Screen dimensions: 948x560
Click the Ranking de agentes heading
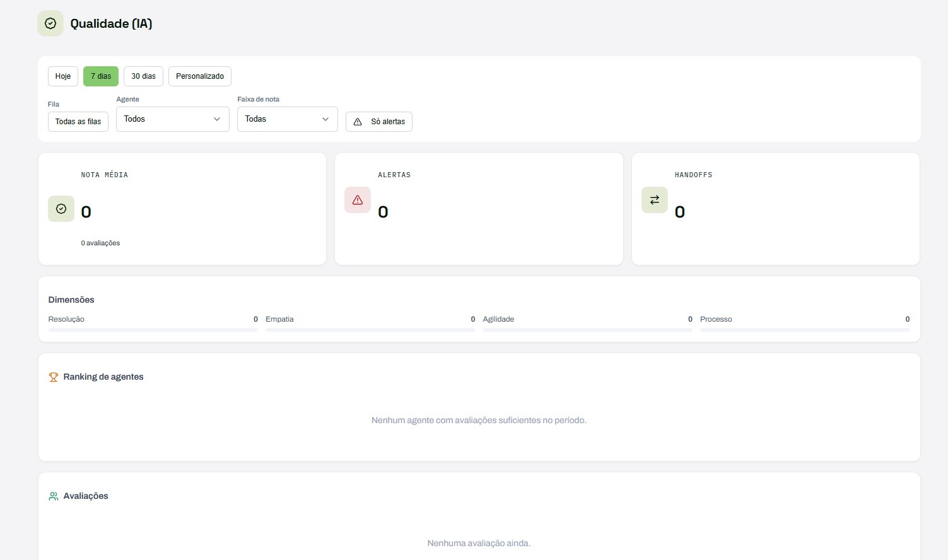click(103, 377)
